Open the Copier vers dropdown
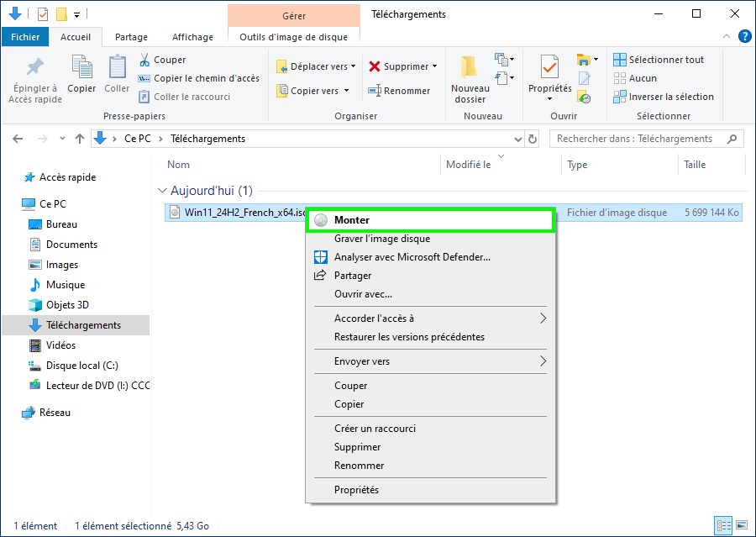Viewport: 756px width, 537px height. [312, 91]
